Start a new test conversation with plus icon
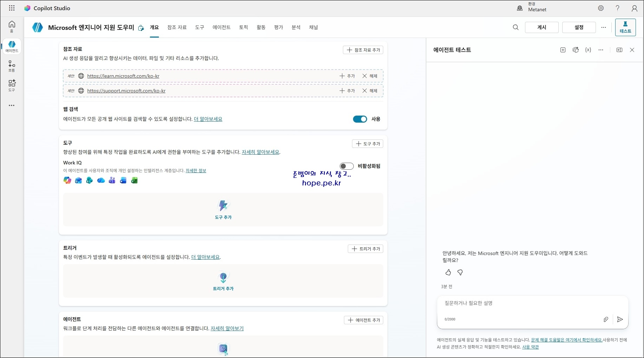This screenshot has height=358, width=644. [x=563, y=50]
